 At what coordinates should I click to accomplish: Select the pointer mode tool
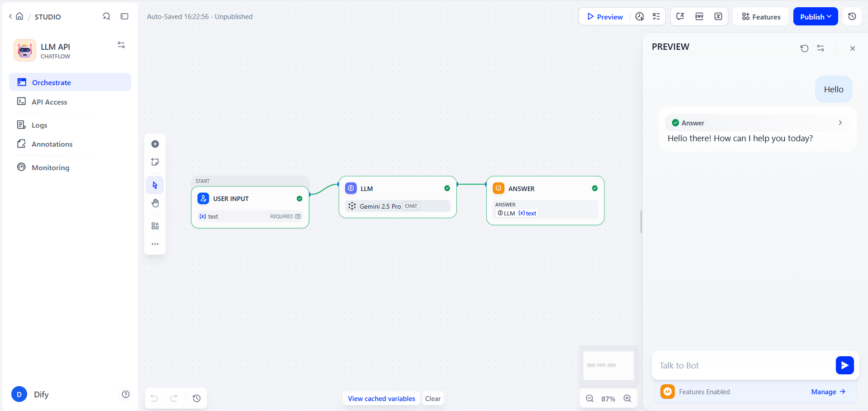coord(155,185)
